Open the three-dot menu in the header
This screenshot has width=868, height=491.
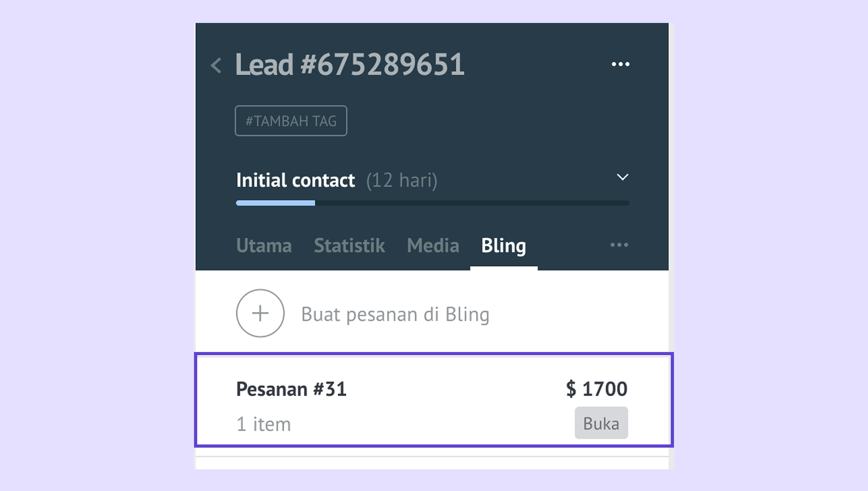(x=620, y=64)
